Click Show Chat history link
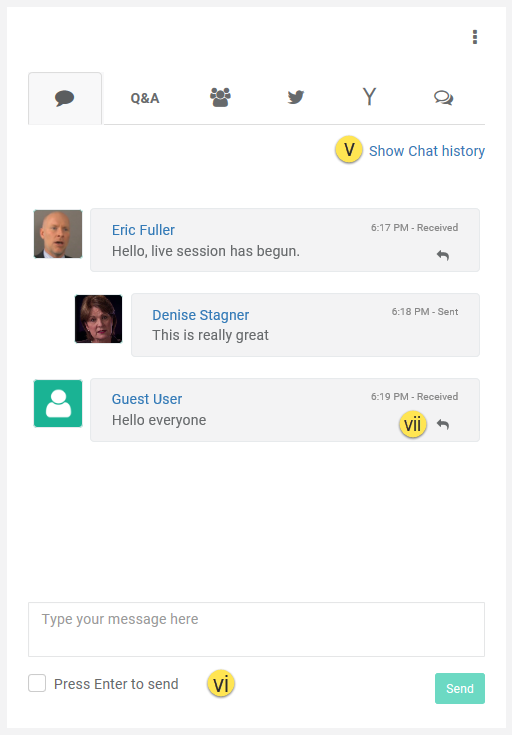 tap(427, 151)
